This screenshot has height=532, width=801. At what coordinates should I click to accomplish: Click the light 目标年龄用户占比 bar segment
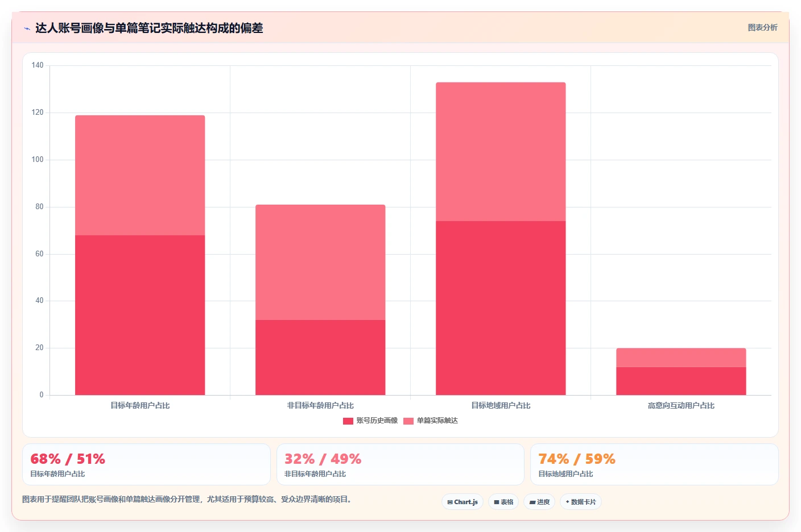(140, 175)
